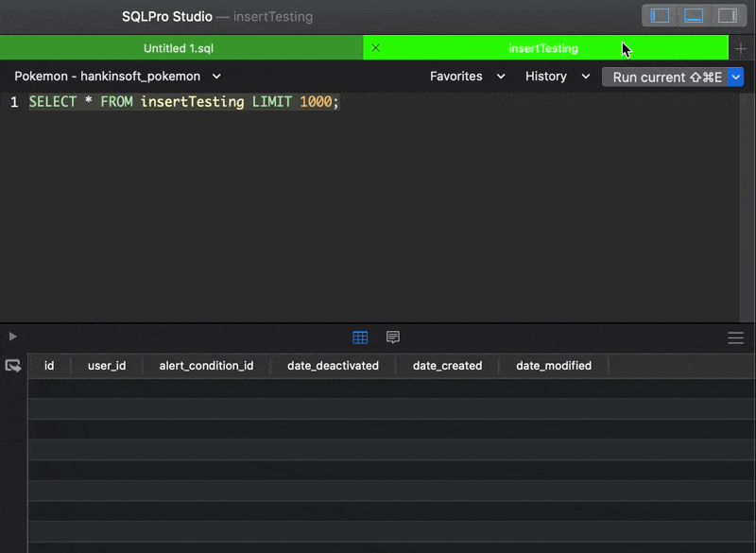This screenshot has width=756, height=553.
Task: Open the Pokemon database connection dropdown
Action: coord(117,77)
